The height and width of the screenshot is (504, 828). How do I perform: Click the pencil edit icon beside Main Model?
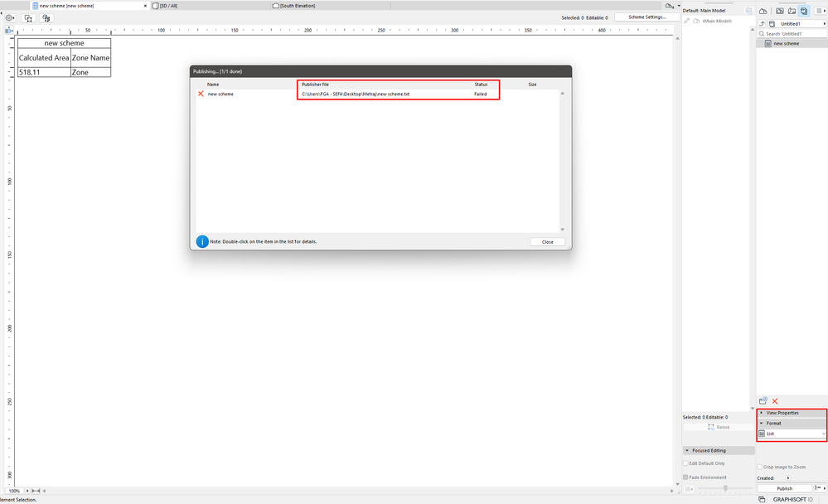(687, 21)
